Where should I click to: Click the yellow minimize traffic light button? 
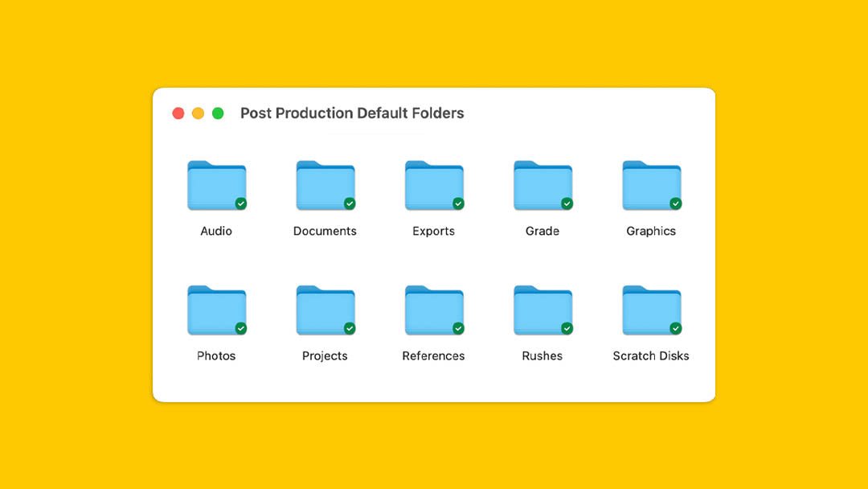click(x=197, y=113)
